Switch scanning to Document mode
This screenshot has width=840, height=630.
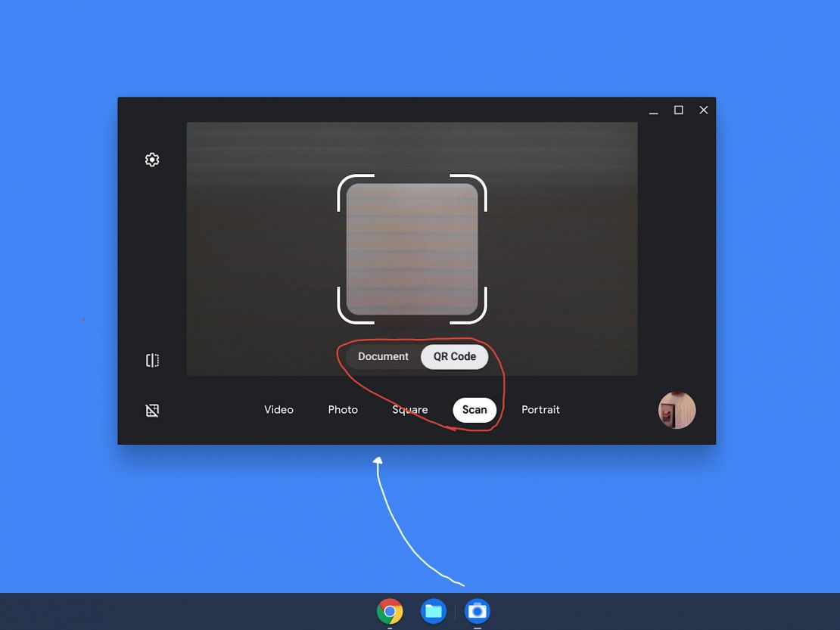383,356
